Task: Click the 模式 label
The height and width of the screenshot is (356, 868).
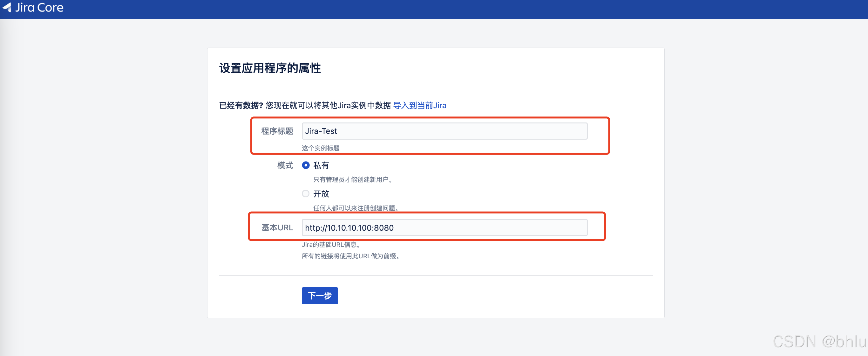Action: click(285, 165)
